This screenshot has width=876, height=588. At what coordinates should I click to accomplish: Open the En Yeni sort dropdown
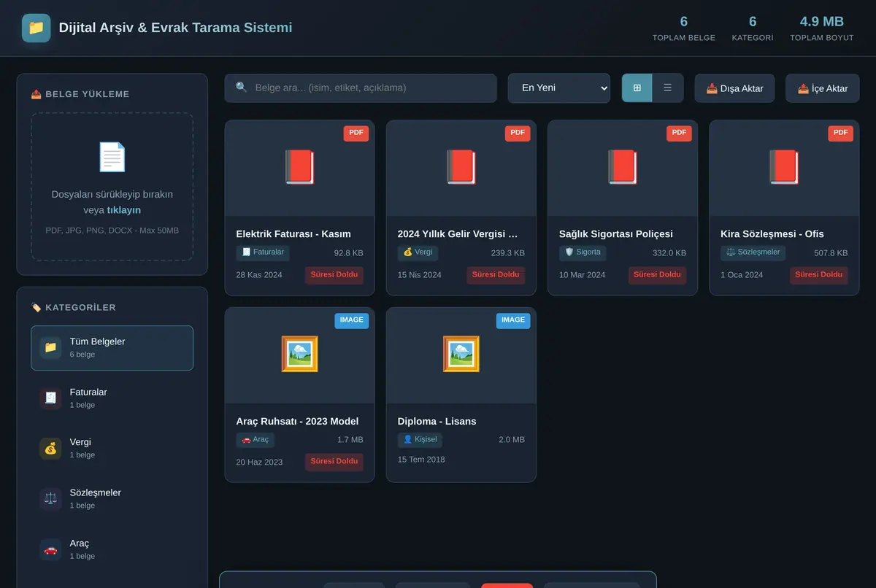click(559, 88)
